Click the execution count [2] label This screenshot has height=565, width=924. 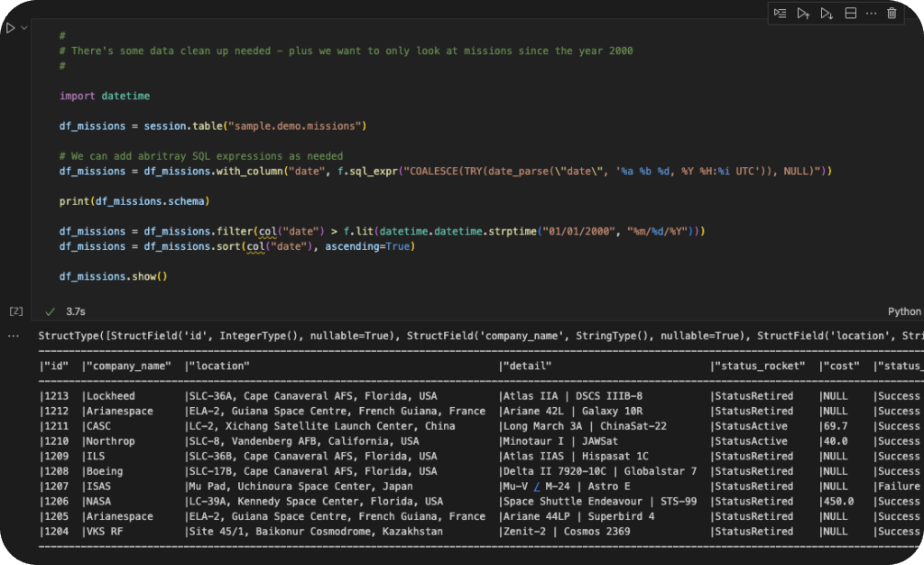point(15,311)
